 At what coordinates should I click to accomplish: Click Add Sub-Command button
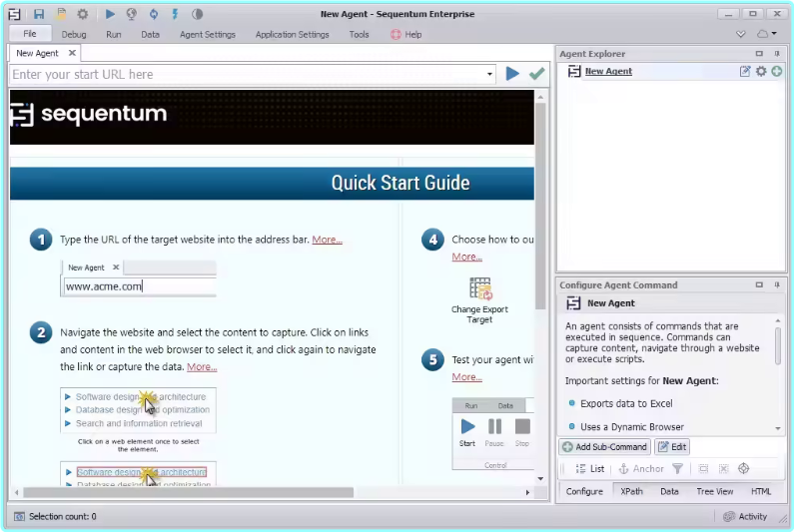[x=605, y=447]
